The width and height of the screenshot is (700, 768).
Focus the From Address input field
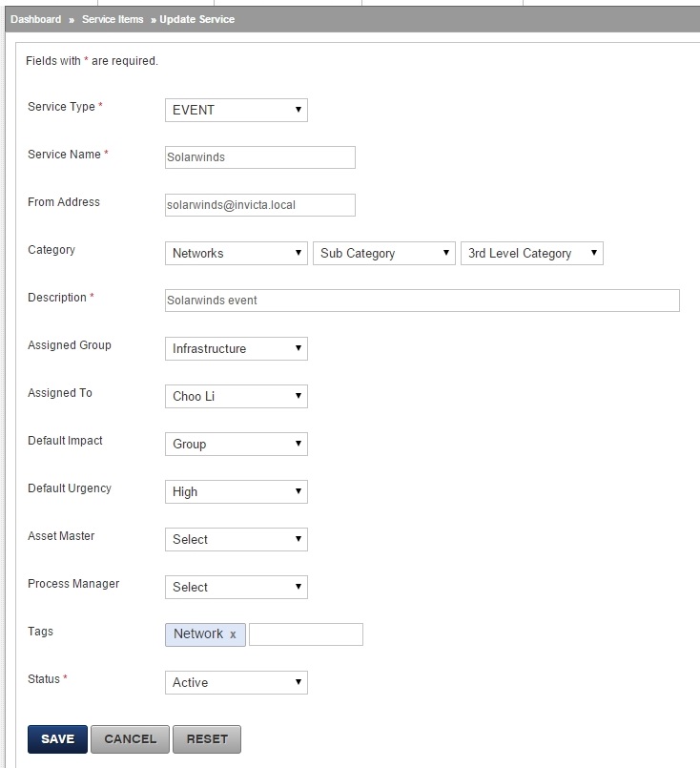click(260, 205)
